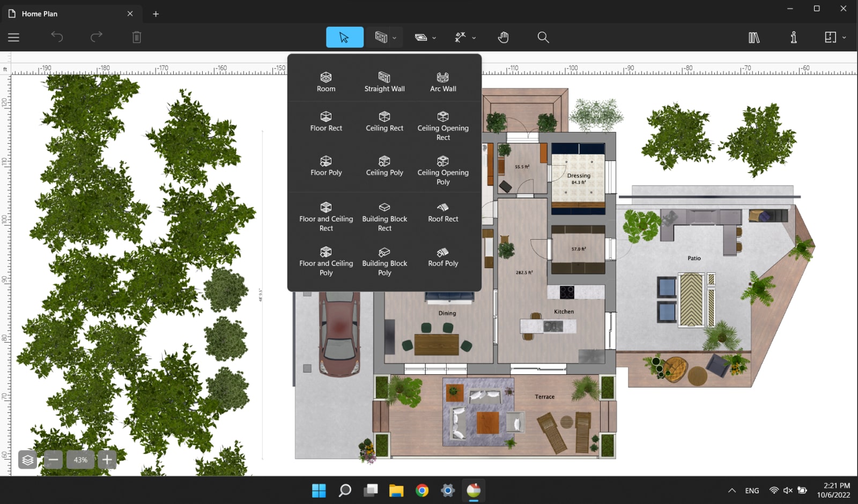Image resolution: width=858 pixels, height=504 pixels.
Task: Toggle the Inspector info panel
Action: [x=793, y=37]
